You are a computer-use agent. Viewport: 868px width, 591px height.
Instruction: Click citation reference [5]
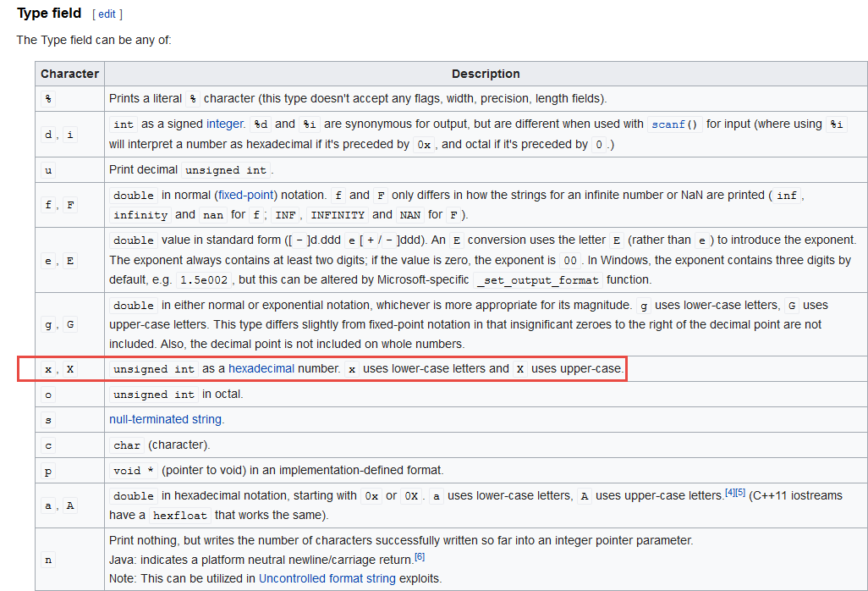pyautogui.click(x=740, y=494)
